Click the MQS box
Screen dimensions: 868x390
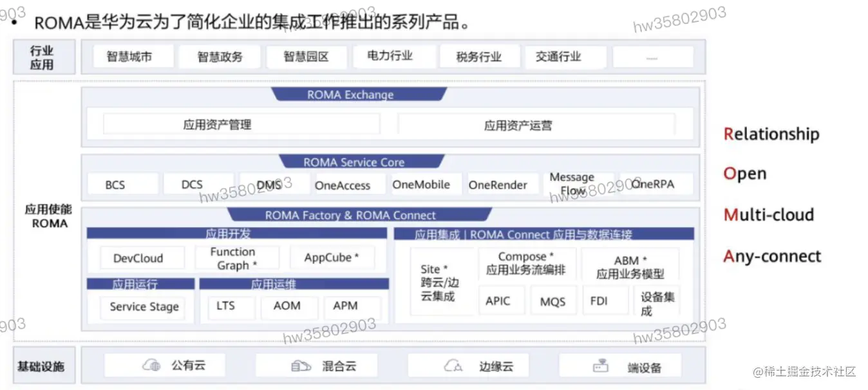[x=553, y=301]
